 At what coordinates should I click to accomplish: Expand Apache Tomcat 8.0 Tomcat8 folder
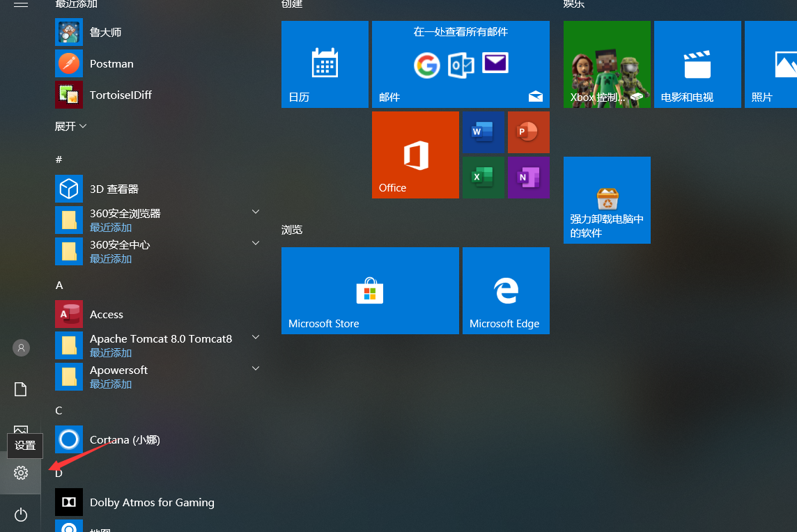tap(256, 338)
